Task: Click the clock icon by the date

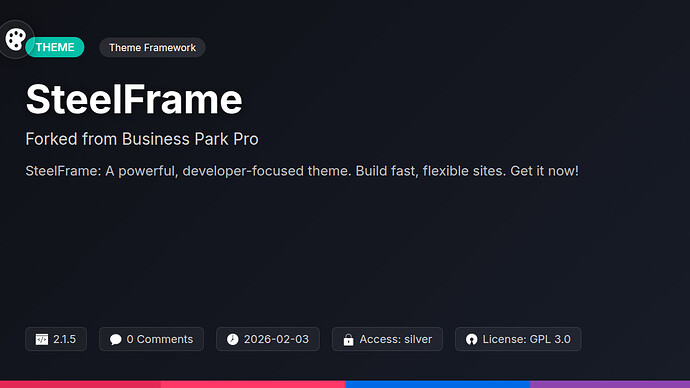Action: [232, 339]
